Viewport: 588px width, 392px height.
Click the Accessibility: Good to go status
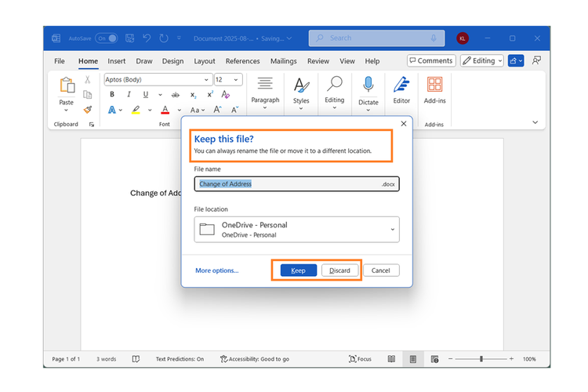255,359
